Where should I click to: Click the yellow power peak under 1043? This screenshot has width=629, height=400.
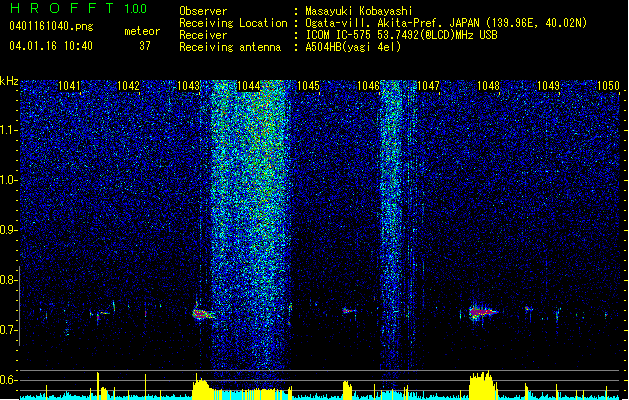click(203, 388)
